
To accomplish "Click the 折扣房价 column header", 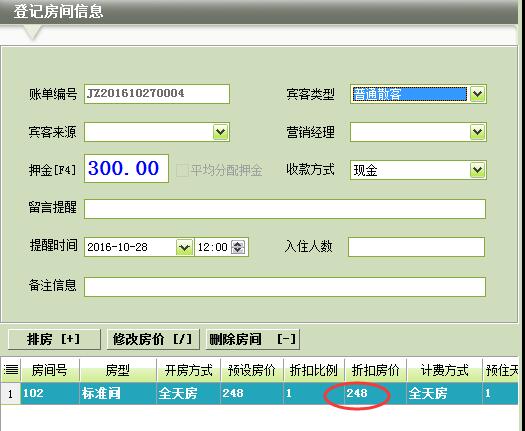I will [x=375, y=370].
